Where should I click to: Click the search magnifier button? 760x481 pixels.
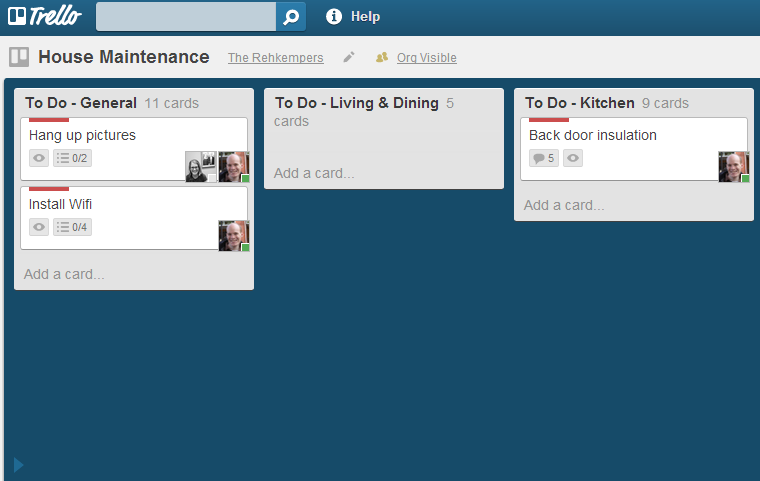pos(291,16)
